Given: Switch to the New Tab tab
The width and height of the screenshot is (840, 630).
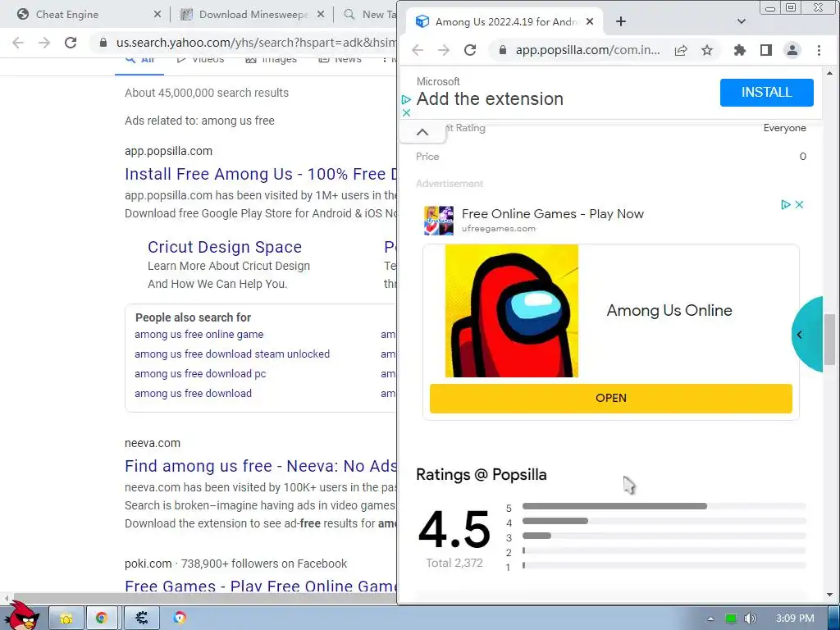Looking at the screenshot, I should [370, 15].
